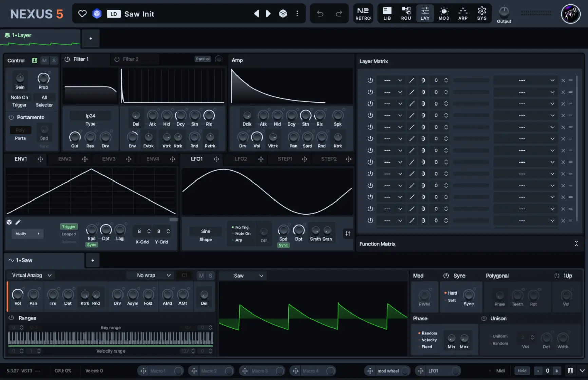Open the Virtual Analog oscillator type dropdown
The image size is (588, 380).
click(x=30, y=275)
